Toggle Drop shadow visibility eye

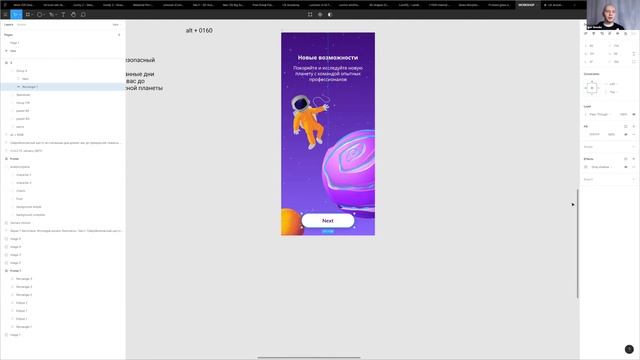tap(626, 167)
